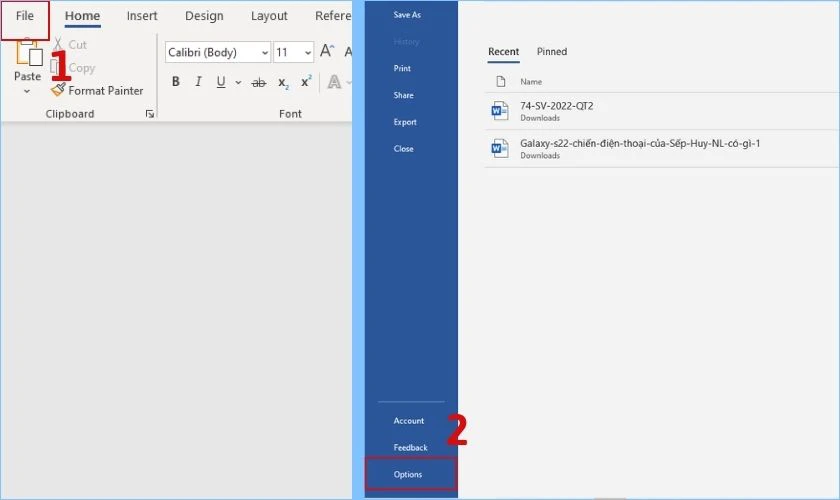
Task: Open Feedback in backstage menu
Action: (410, 448)
